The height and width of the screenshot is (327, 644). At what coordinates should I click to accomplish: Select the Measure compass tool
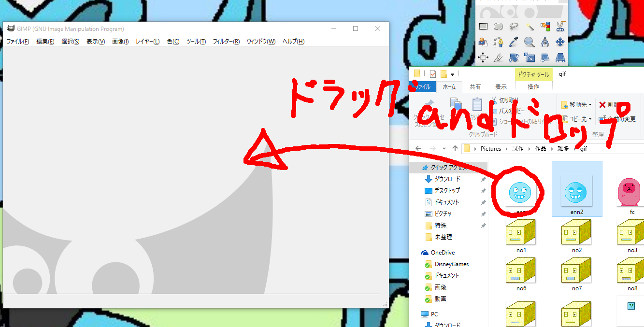tap(545, 42)
